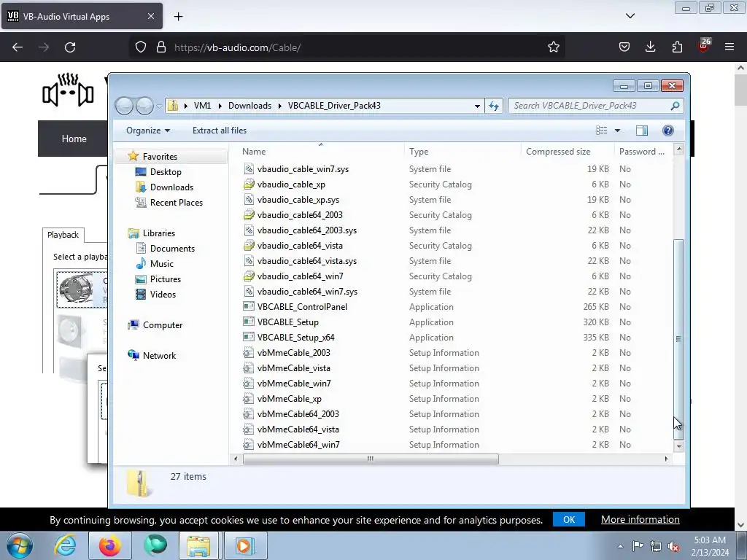Click the Change your view icon in Explorer
The width and height of the screenshot is (747, 560).
point(602,131)
